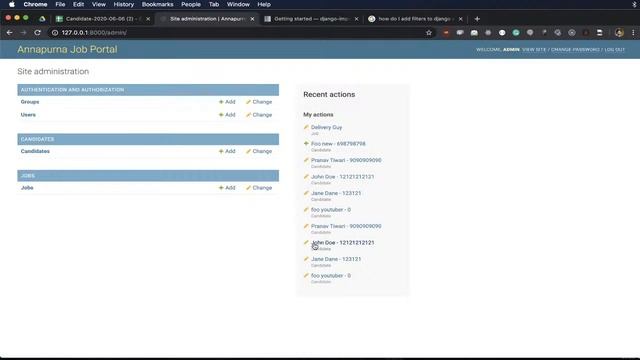Click the green circular extension icon in toolbar
The height and width of the screenshot is (360, 640).
pos(516,33)
